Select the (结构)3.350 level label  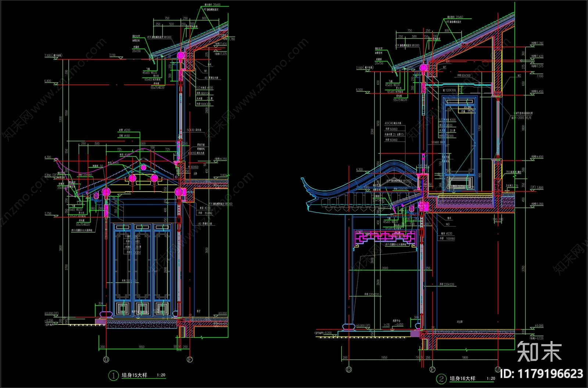point(537,204)
